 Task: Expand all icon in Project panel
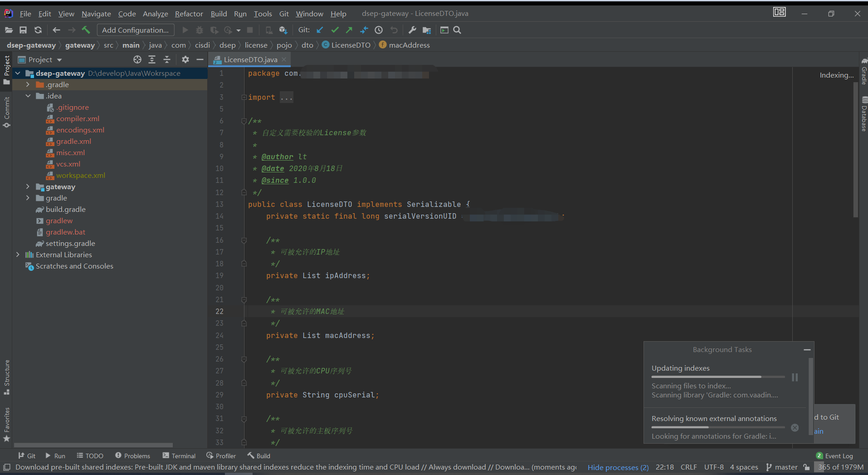click(152, 59)
